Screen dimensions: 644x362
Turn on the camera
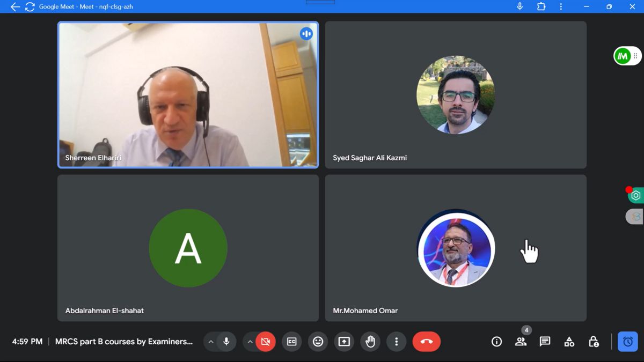click(x=266, y=342)
